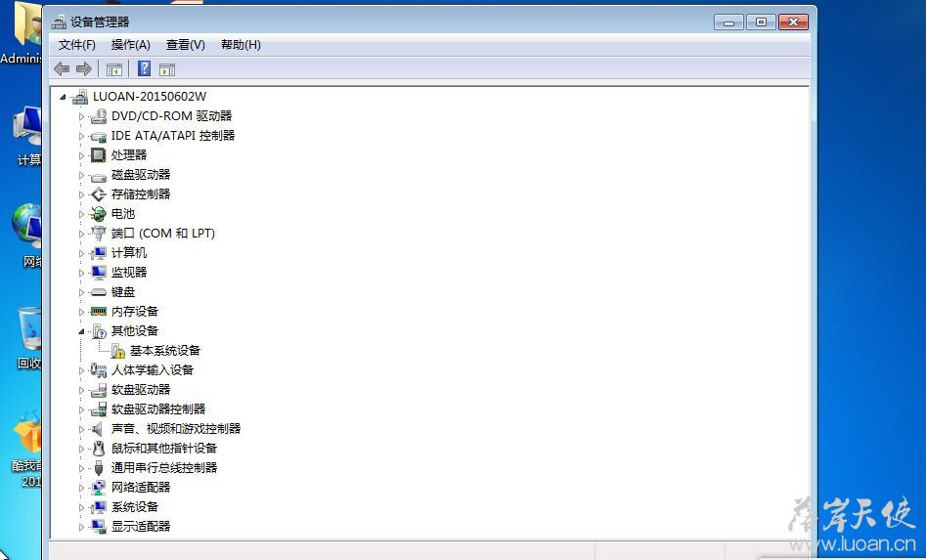Screen dimensions: 926x560
Task: Select the 声音、视频和游戏控制器 row text
Action: point(176,429)
